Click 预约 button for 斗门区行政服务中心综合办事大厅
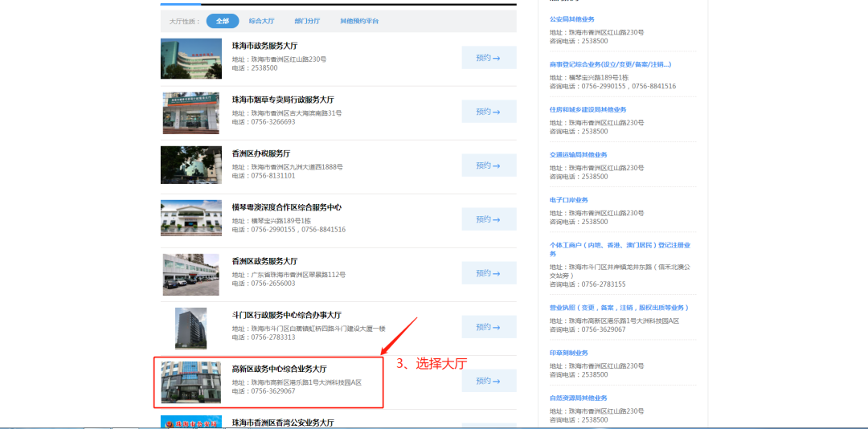This screenshot has height=429, width=868. [x=489, y=327]
